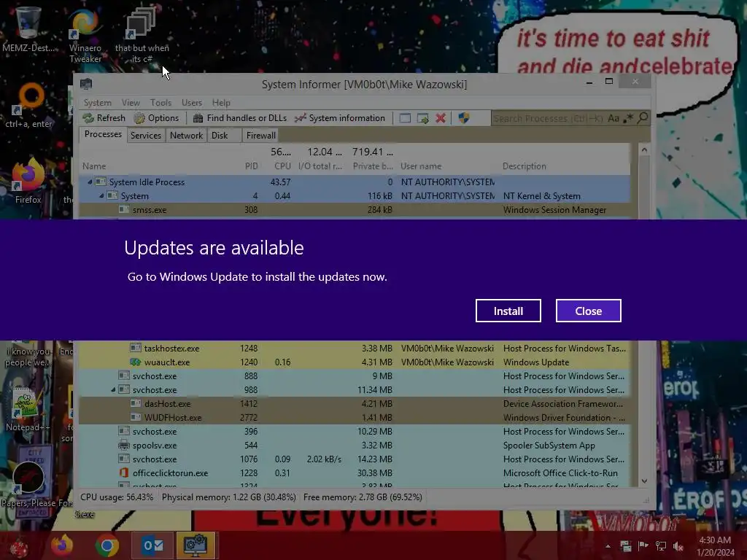The image size is (747, 560).
Task: Select the officeclicktorun.exe process row
Action: pos(355,472)
